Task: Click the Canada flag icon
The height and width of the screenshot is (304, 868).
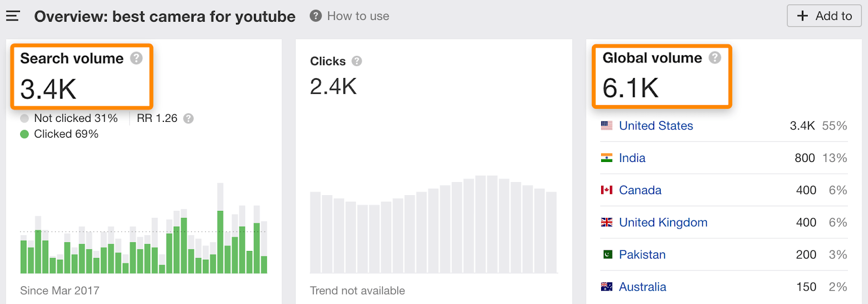Action: tap(607, 190)
